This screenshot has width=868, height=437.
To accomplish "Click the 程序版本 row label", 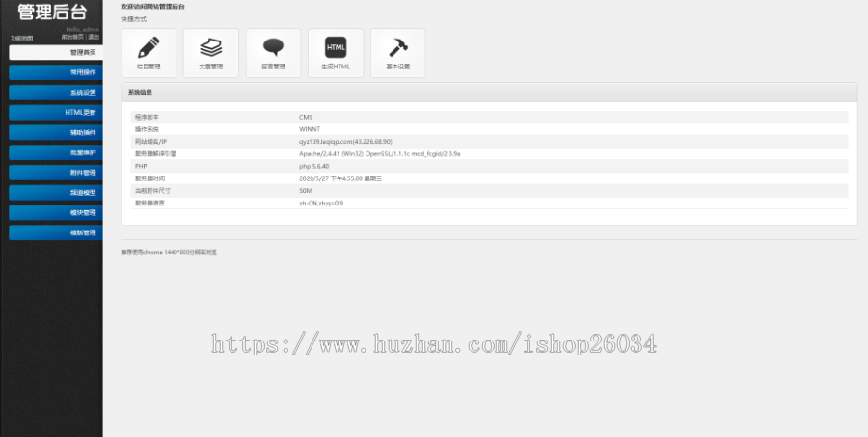I will coord(147,118).
